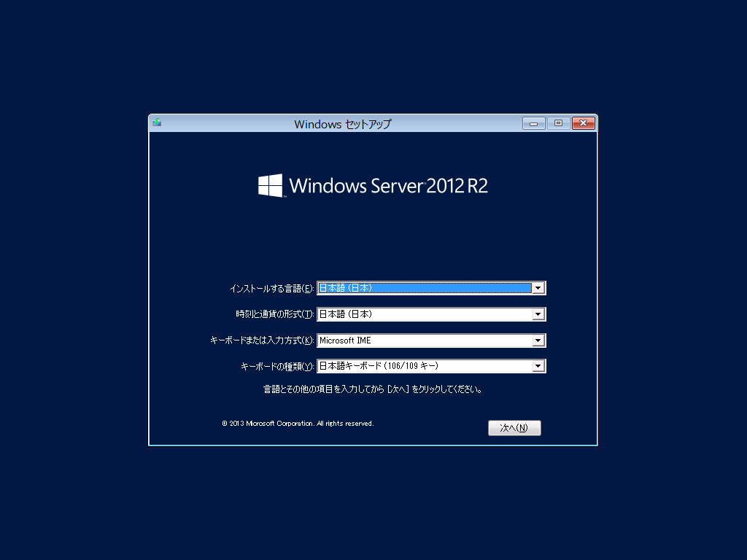
Task: Click the Windows setup icon in title bar
Action: 156,122
